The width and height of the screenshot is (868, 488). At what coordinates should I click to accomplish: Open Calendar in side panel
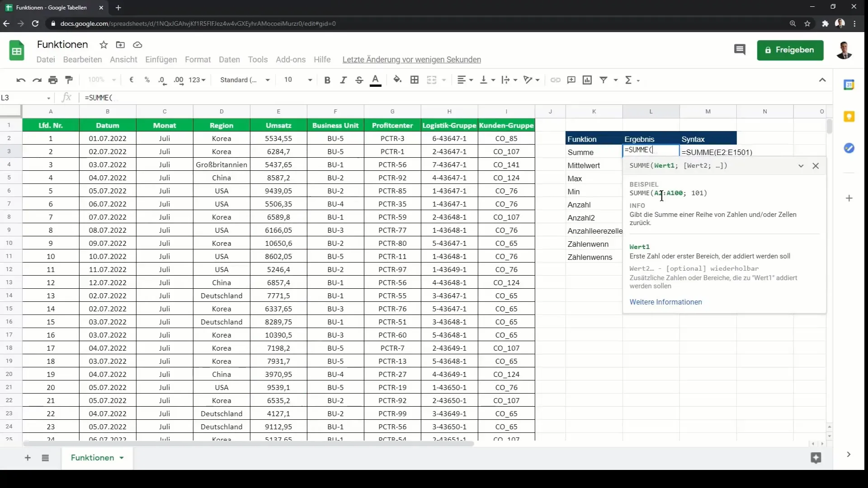(x=849, y=84)
